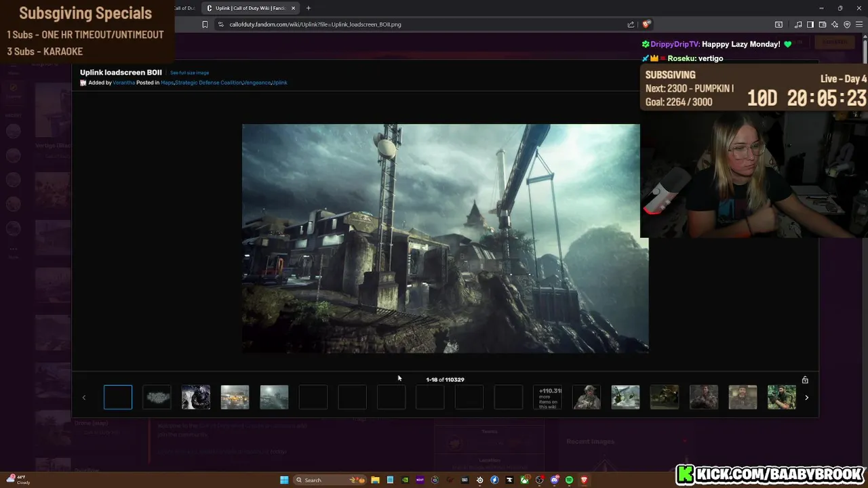Click the lock icon above thumbnail strip

click(805, 380)
